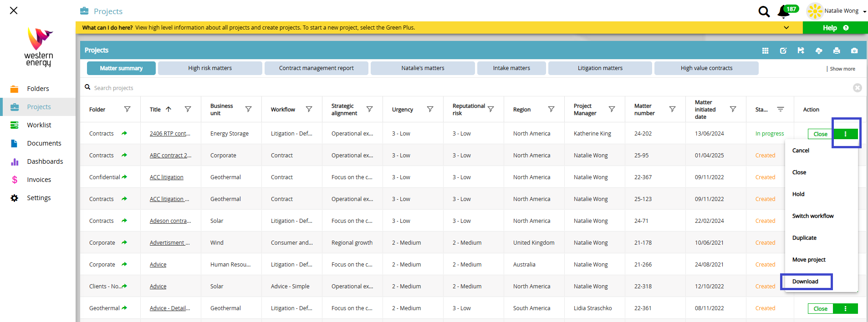Viewport: 868px width, 322px height.
Task: Open folder arrow for ABC contract row
Action: [x=124, y=155]
